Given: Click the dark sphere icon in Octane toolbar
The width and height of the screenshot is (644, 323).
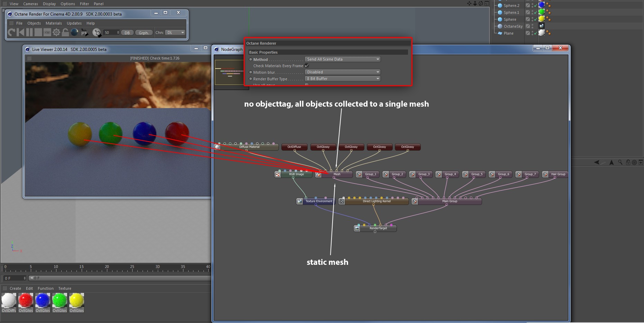Looking at the screenshot, I should [74, 33].
